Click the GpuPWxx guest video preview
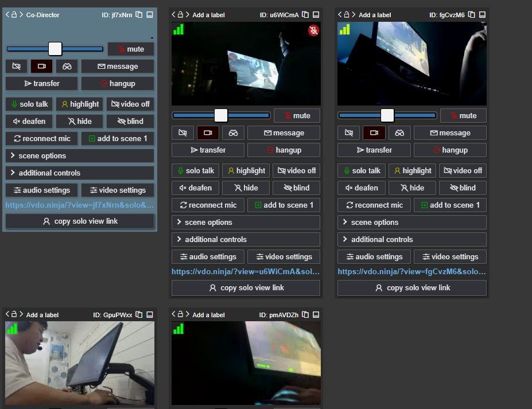Viewport: 532px width, 409px height. click(80, 363)
